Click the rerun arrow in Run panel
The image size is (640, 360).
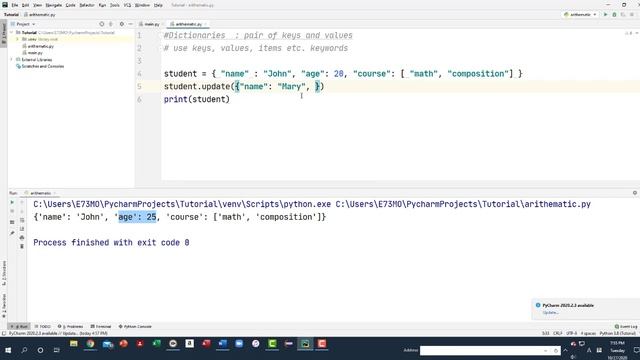click(12, 202)
